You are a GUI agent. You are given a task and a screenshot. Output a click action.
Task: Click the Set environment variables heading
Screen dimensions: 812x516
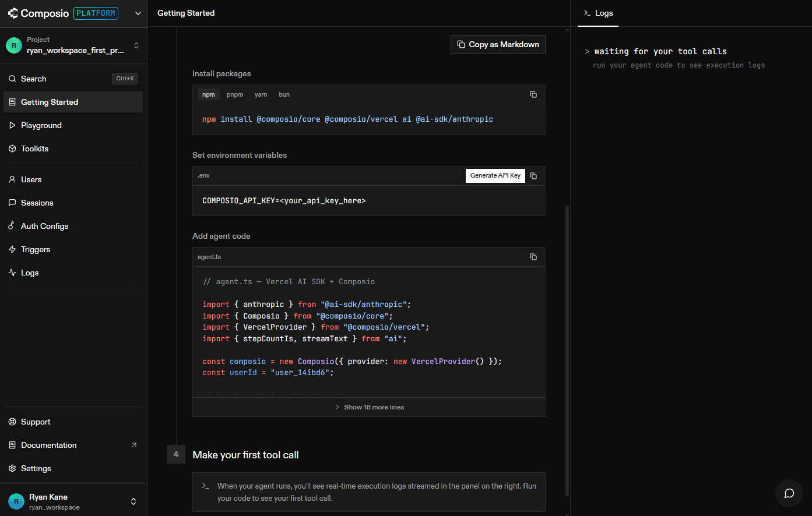(240, 155)
